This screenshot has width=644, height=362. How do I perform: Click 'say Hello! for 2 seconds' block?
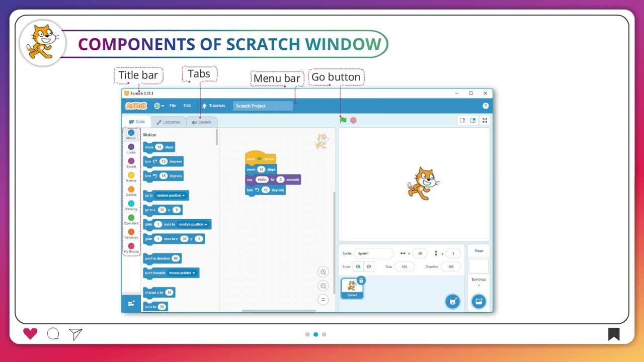(273, 179)
